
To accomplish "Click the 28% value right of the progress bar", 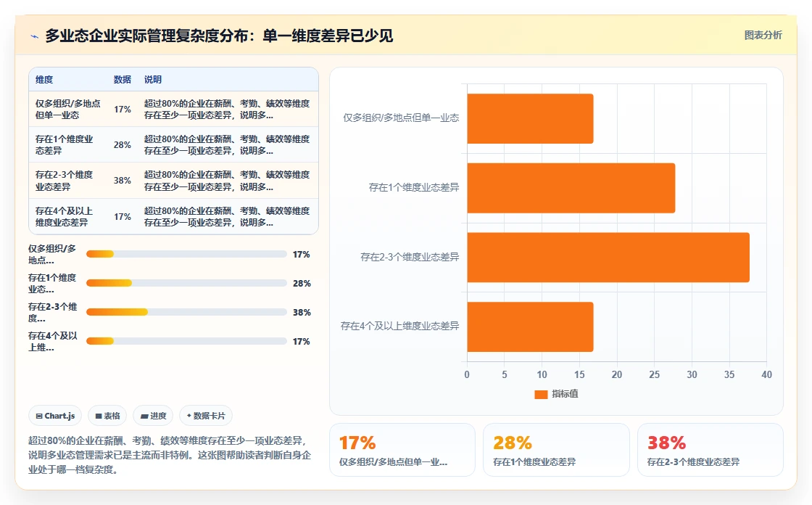I will [x=302, y=284].
